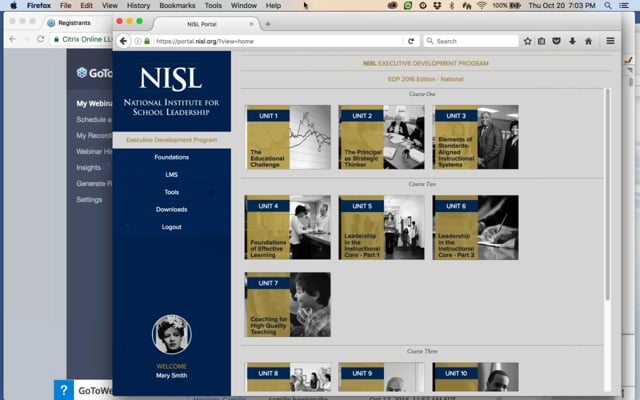This screenshot has width=640, height=400.
Task: Open the Window menu
Action: coord(244,5)
